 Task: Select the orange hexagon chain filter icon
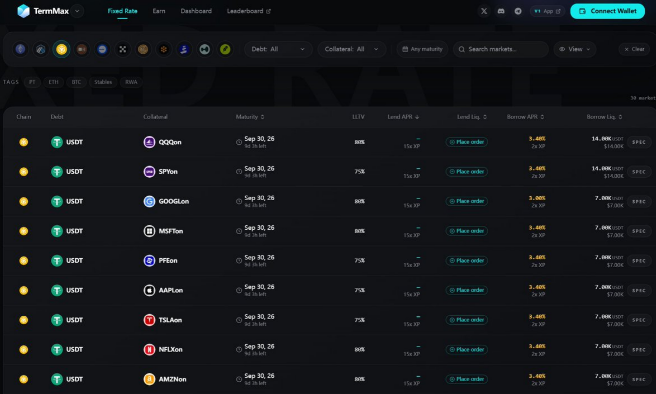(x=164, y=49)
